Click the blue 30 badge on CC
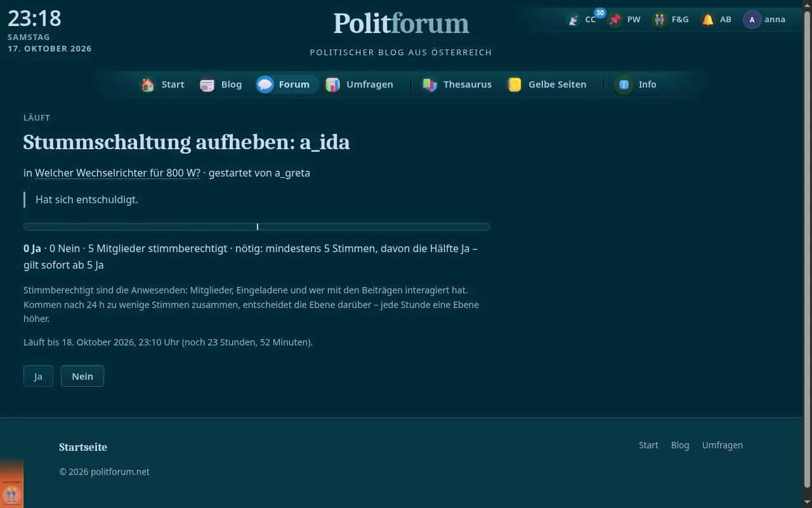The image size is (812, 508). point(599,13)
